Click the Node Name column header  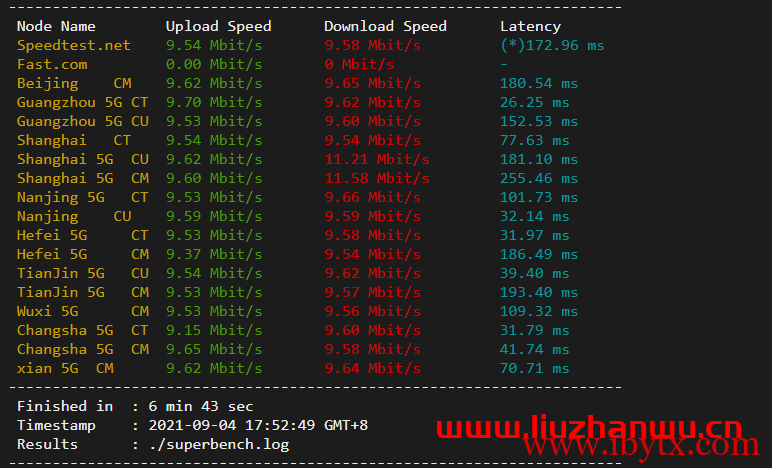[56, 26]
